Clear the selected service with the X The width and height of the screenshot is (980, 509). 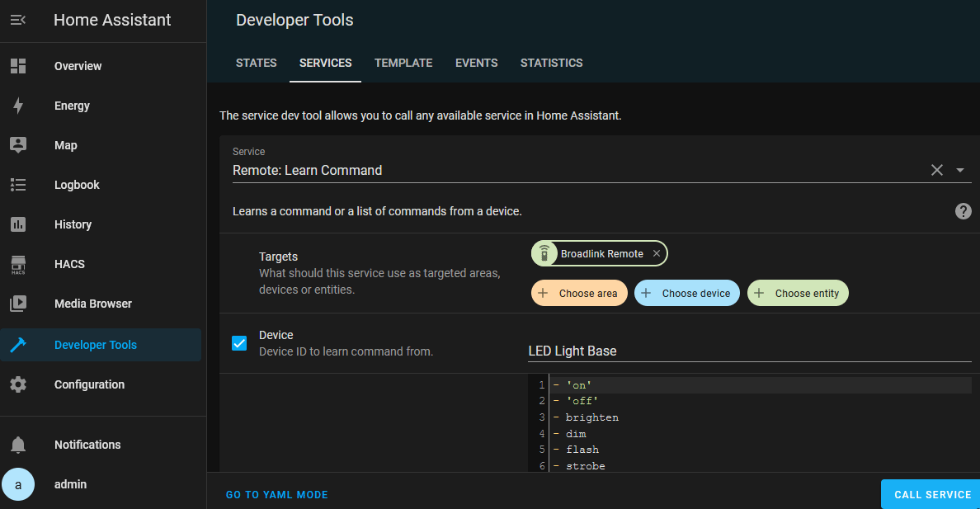pyautogui.click(x=937, y=169)
